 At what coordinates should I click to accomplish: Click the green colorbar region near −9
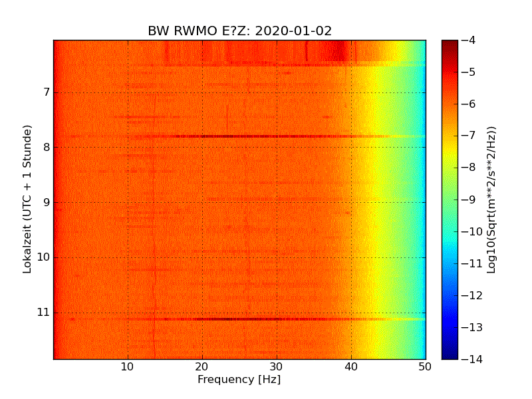pyautogui.click(x=450, y=199)
